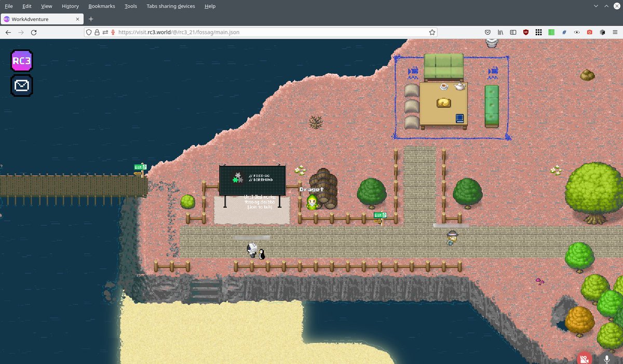The width and height of the screenshot is (623, 364).
Task: Save the page to Pocket
Action: [488, 32]
